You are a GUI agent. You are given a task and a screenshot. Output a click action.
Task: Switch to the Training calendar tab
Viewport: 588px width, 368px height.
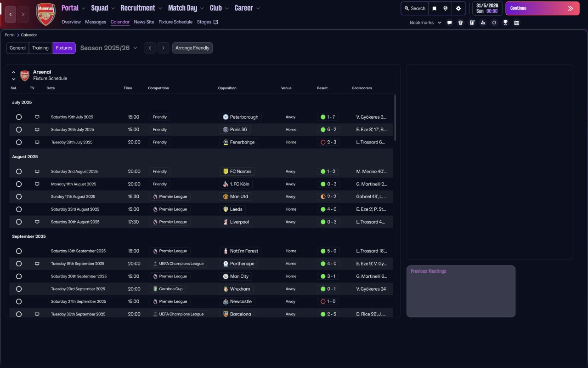40,48
